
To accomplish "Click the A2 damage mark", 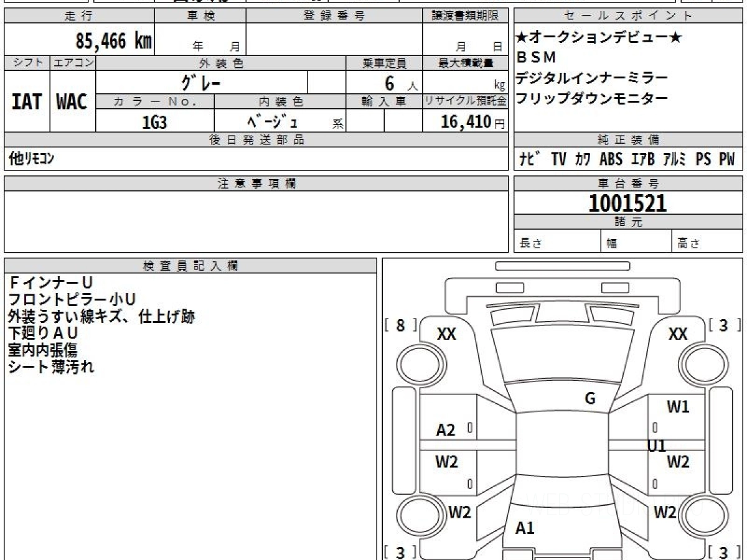I will click(446, 430).
